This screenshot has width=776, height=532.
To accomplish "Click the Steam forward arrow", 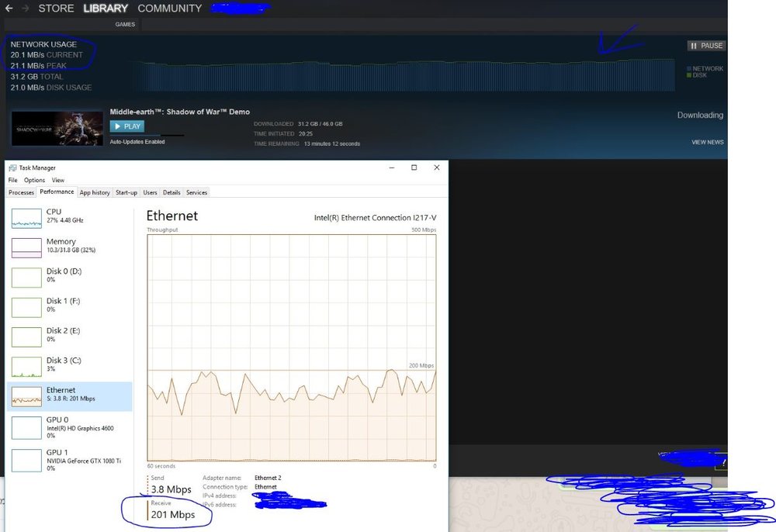I will coord(26,9).
